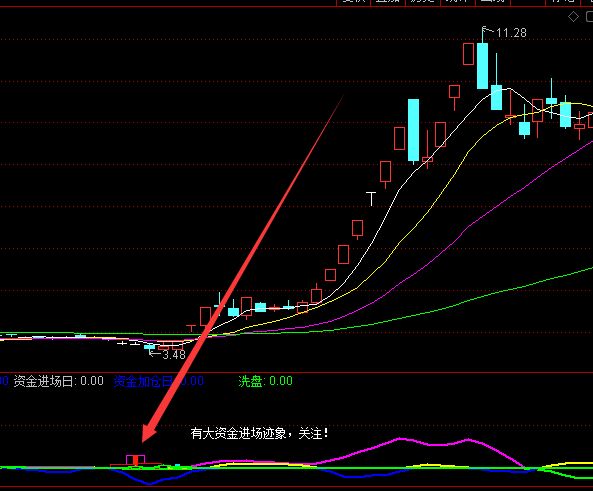Viewport: 593px width, 491px height.
Task: Select the red capital-entry bar in the indicator panel
Action: [x=135, y=460]
